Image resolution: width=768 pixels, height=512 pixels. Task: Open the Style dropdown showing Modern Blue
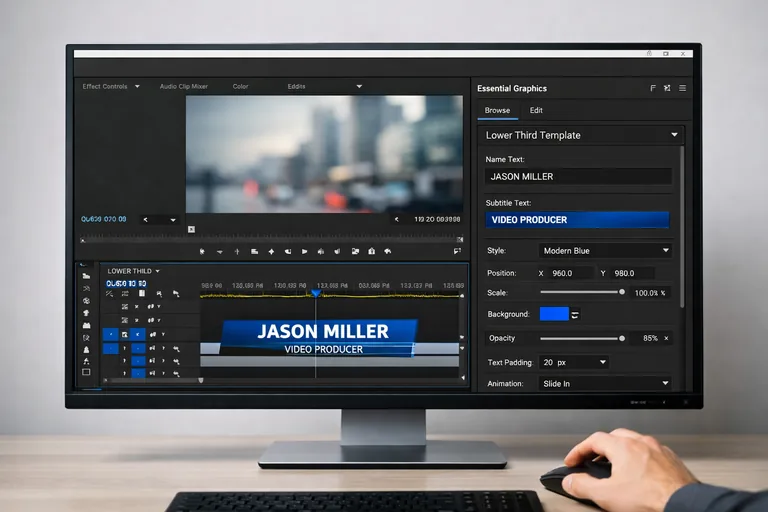pos(605,250)
